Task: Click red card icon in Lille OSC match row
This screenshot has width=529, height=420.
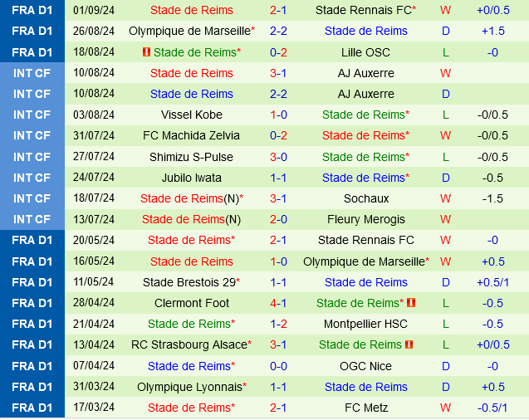Action: click(146, 52)
